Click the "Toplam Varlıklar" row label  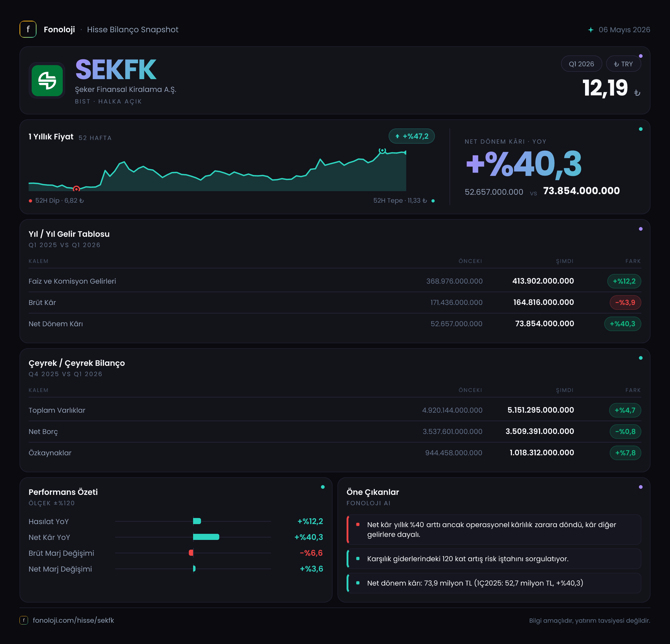pyautogui.click(x=57, y=410)
